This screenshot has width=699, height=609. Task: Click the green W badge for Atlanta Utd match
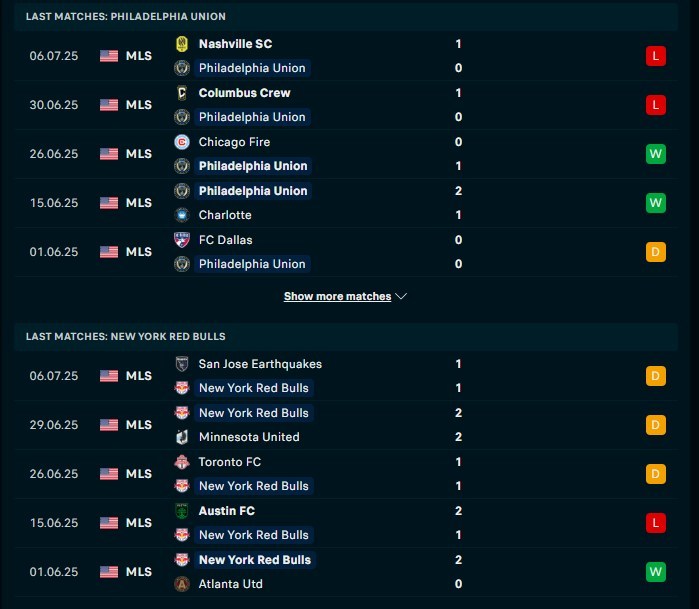(655, 572)
